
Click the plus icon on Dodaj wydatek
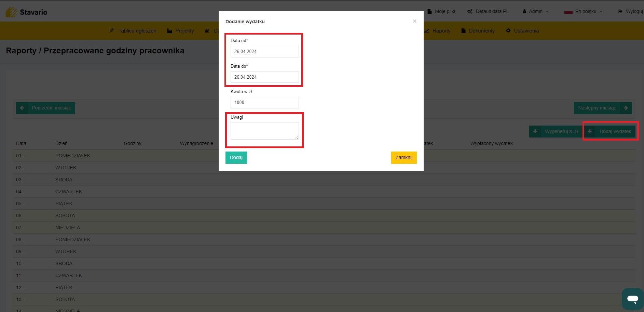pyautogui.click(x=590, y=131)
